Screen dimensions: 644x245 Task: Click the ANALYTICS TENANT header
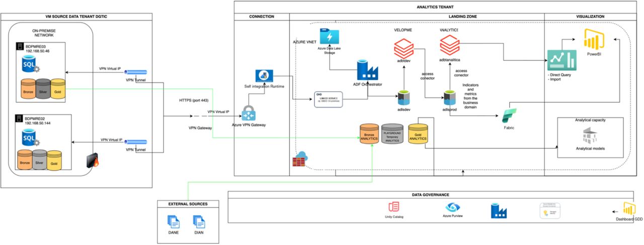pos(435,7)
